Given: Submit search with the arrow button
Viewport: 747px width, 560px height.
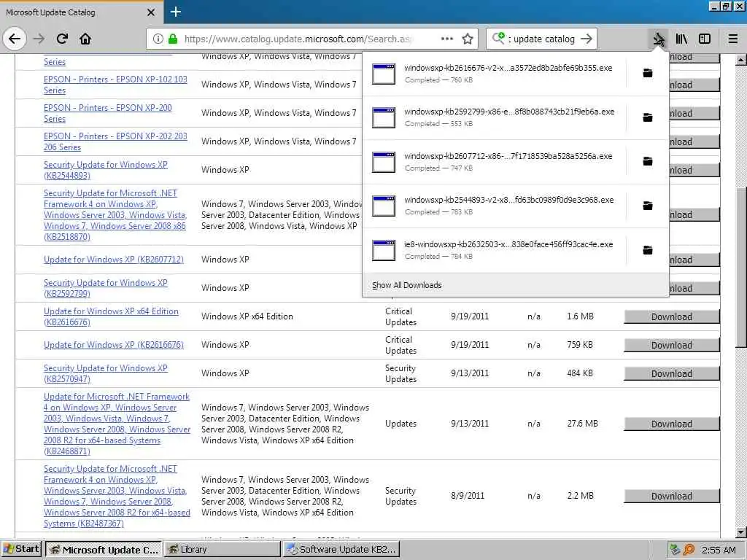Looking at the screenshot, I should [587, 39].
